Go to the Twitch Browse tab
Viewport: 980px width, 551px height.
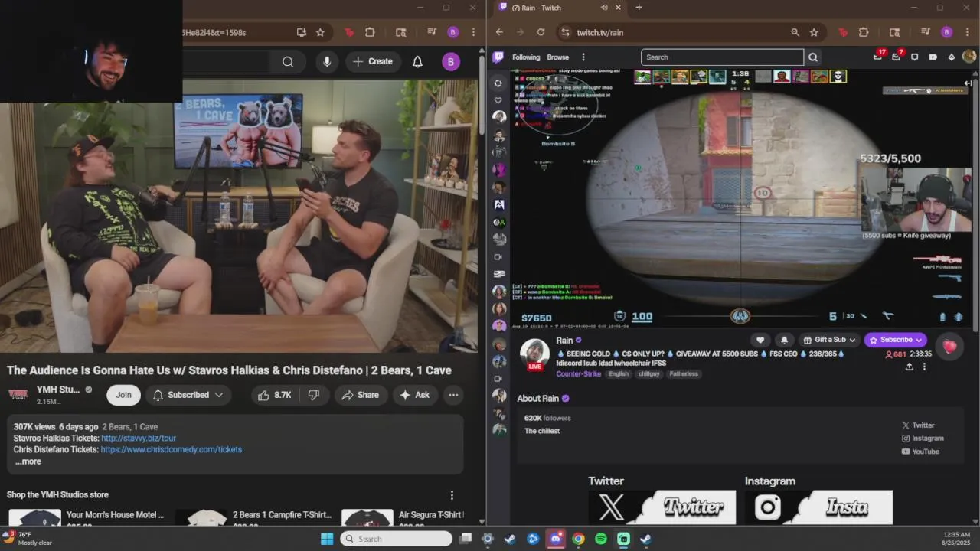(x=558, y=57)
